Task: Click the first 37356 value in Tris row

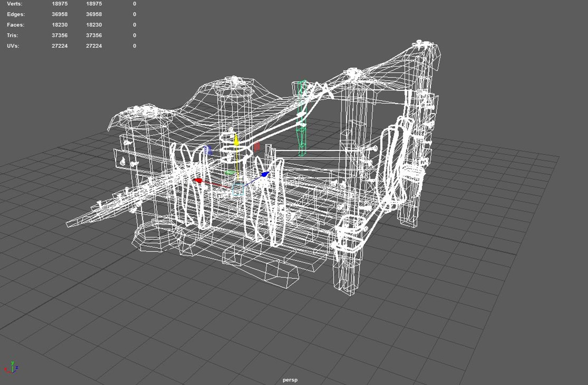Action: (x=60, y=35)
